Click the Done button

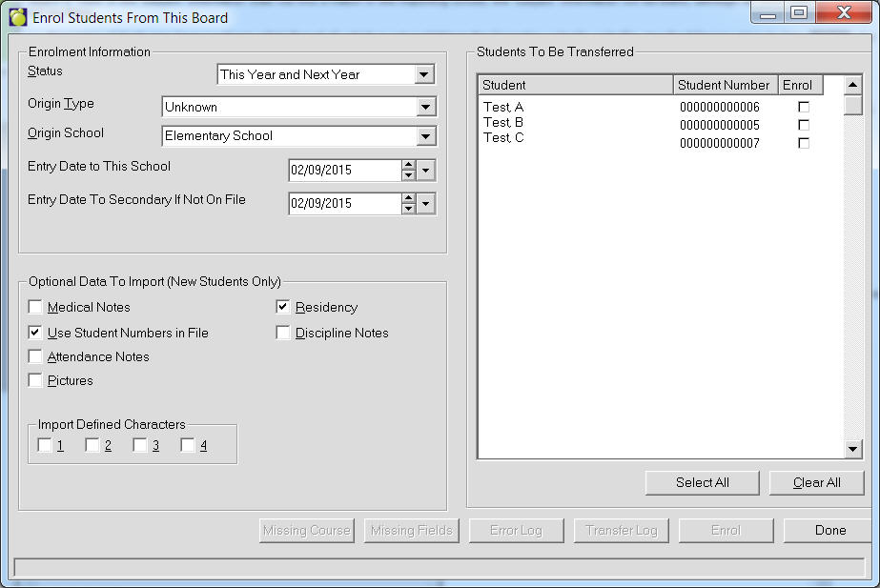coord(829,531)
